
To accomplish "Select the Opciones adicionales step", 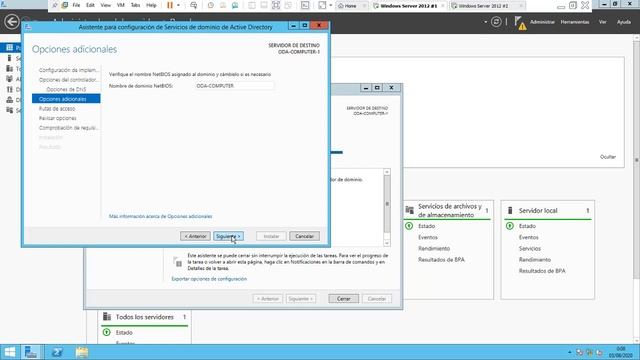I will [66, 99].
